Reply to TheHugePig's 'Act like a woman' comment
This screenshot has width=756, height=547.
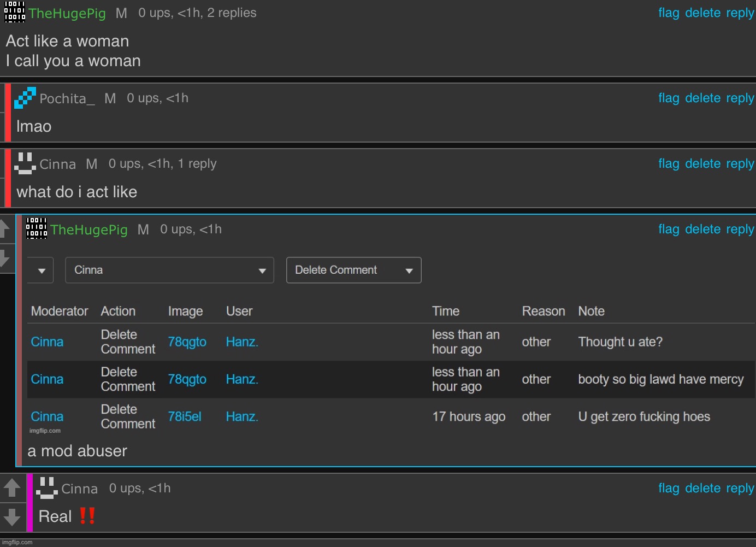(x=740, y=13)
